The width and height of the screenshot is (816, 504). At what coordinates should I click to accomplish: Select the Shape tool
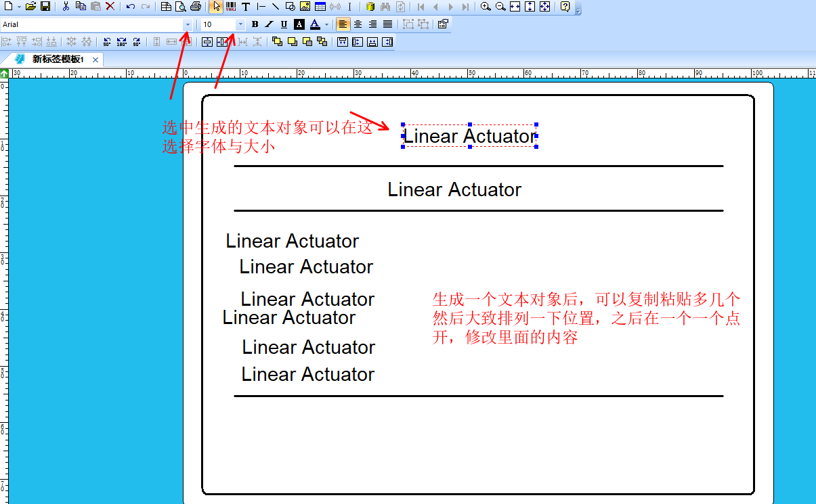coord(291,7)
